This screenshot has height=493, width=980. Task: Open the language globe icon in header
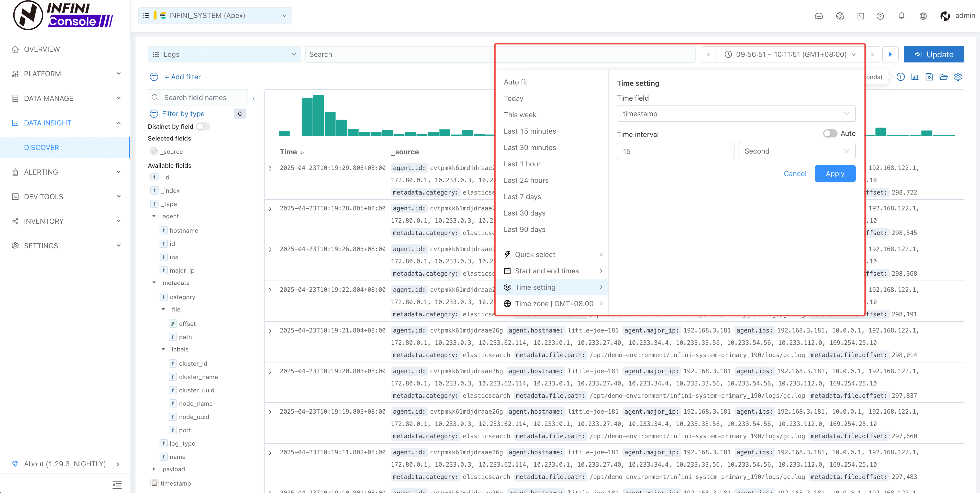923,16
